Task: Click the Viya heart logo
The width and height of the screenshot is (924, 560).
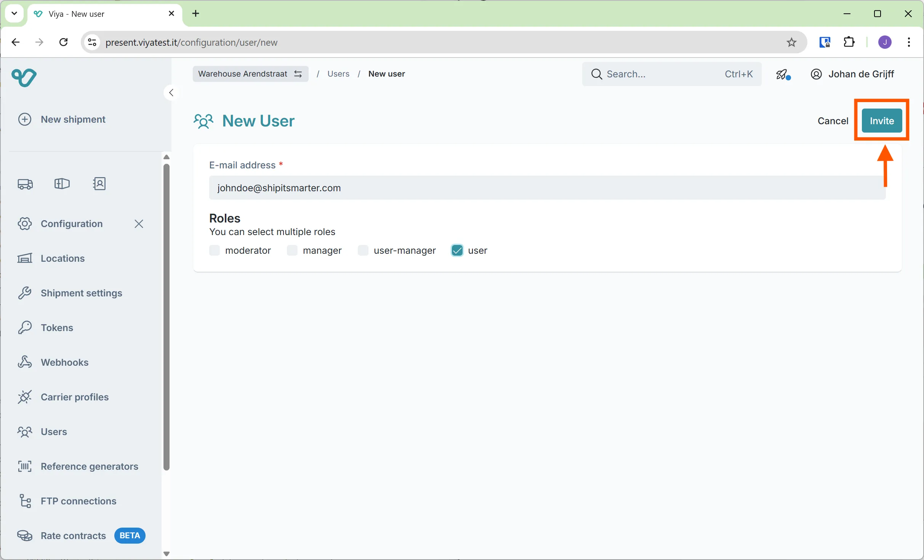Action: click(x=24, y=78)
